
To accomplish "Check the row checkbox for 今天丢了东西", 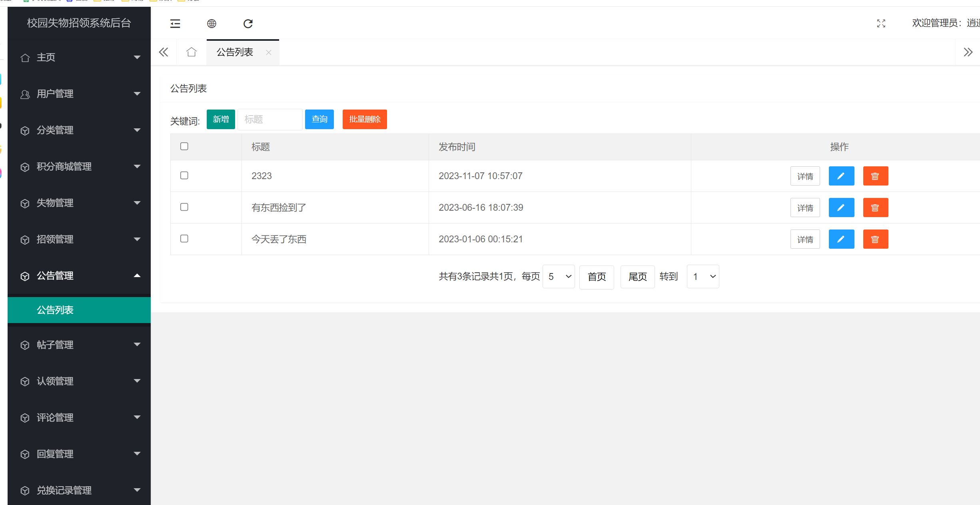I will pos(184,238).
